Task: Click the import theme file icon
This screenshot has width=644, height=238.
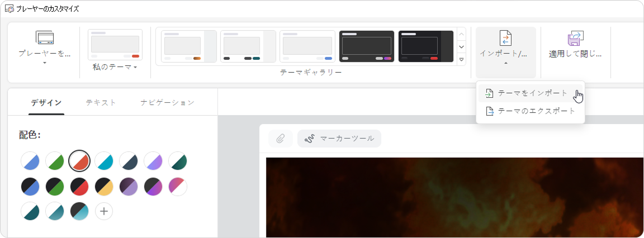Action: click(489, 93)
